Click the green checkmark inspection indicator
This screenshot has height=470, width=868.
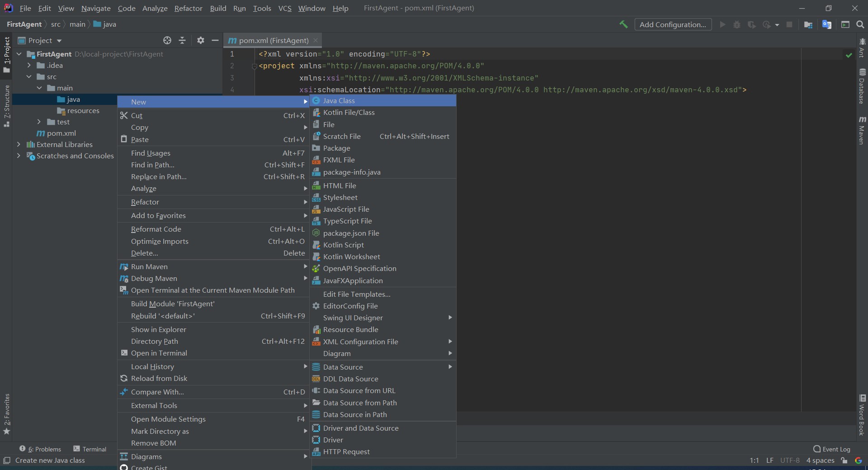(x=849, y=55)
